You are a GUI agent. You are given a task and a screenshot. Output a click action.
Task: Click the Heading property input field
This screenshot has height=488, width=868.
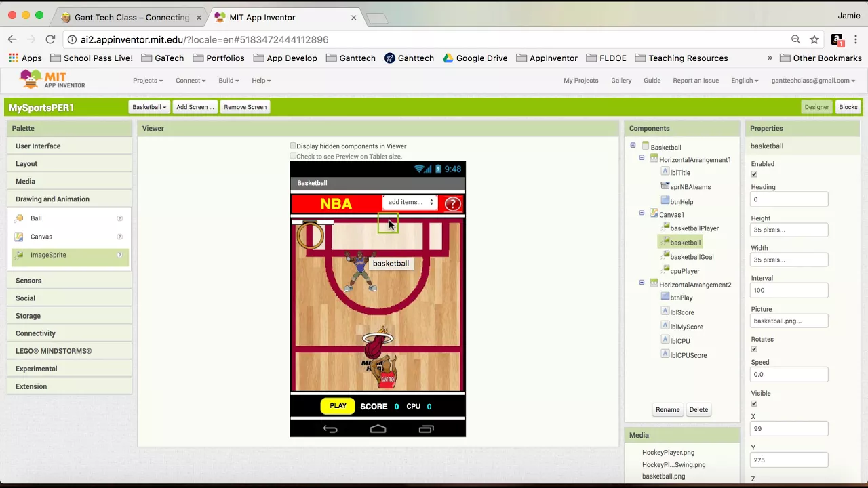[x=789, y=199]
